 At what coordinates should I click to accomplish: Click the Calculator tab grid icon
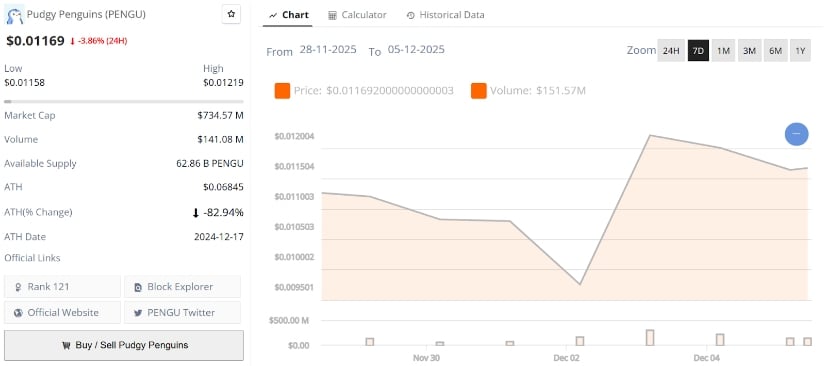(x=332, y=16)
